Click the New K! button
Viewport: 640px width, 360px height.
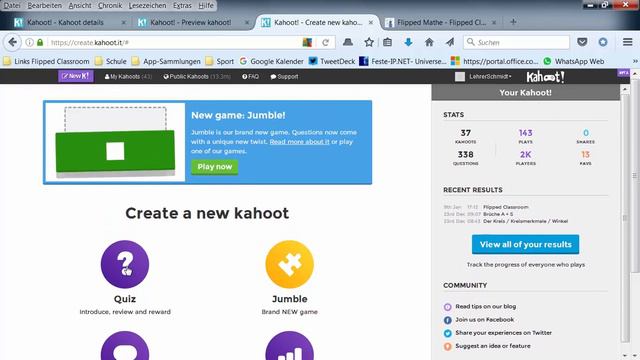pyautogui.click(x=76, y=76)
